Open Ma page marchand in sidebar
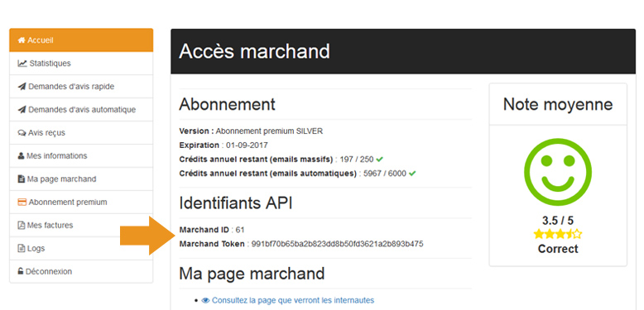Image resolution: width=644 pixels, height=310 pixels. [x=81, y=179]
